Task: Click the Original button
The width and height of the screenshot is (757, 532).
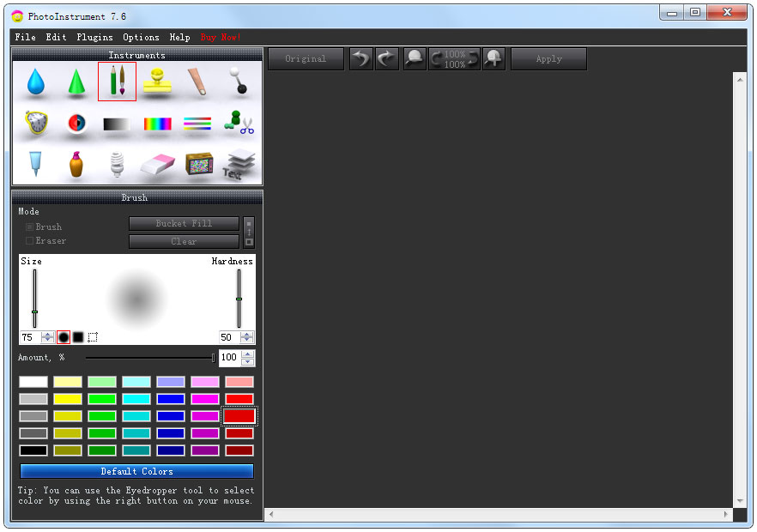Action: 306,59
